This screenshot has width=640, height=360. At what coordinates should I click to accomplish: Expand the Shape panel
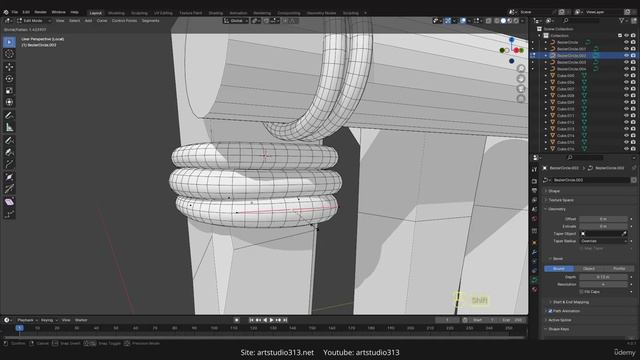554,191
